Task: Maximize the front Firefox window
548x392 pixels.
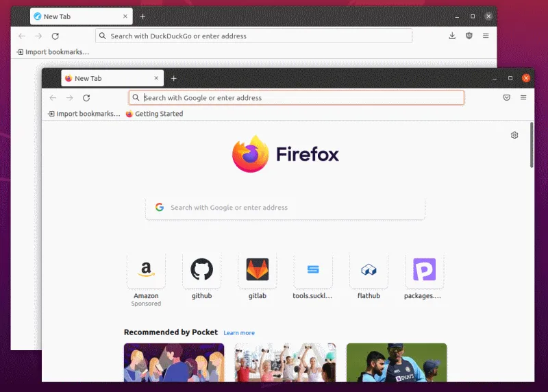Action: [510, 78]
